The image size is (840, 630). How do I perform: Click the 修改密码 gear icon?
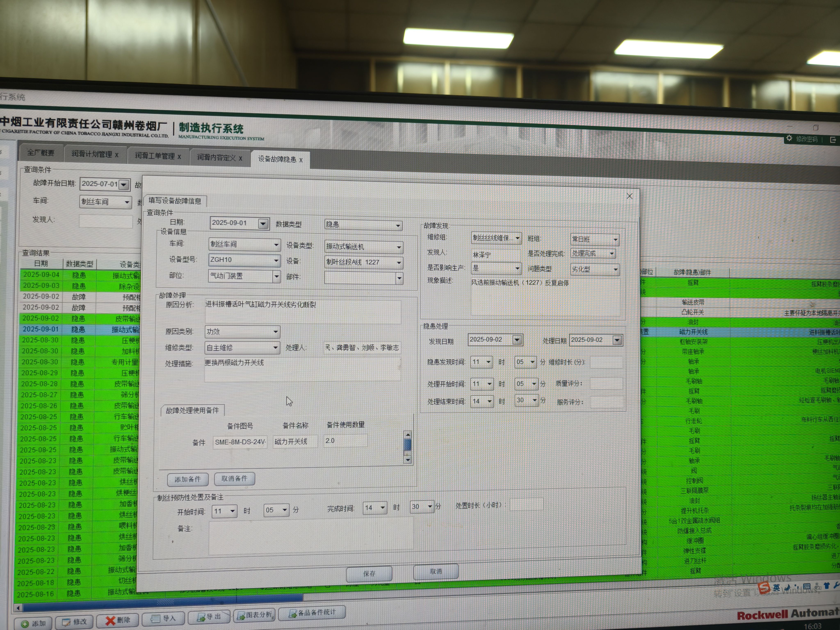[x=789, y=138]
